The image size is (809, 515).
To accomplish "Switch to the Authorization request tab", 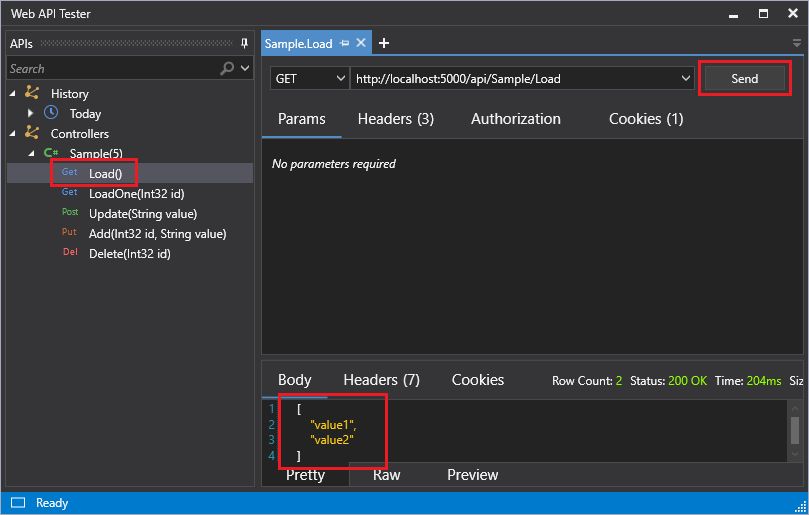I will 515,119.
